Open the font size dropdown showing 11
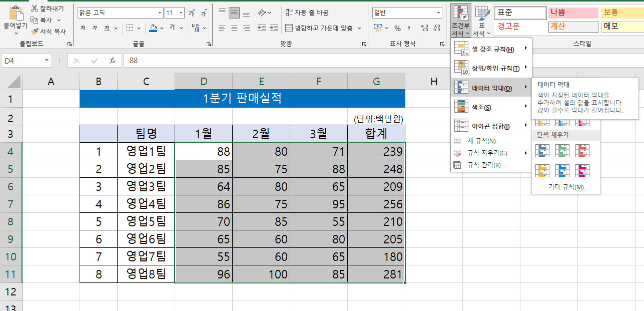Screen dimensions: 644x311 (181, 13)
